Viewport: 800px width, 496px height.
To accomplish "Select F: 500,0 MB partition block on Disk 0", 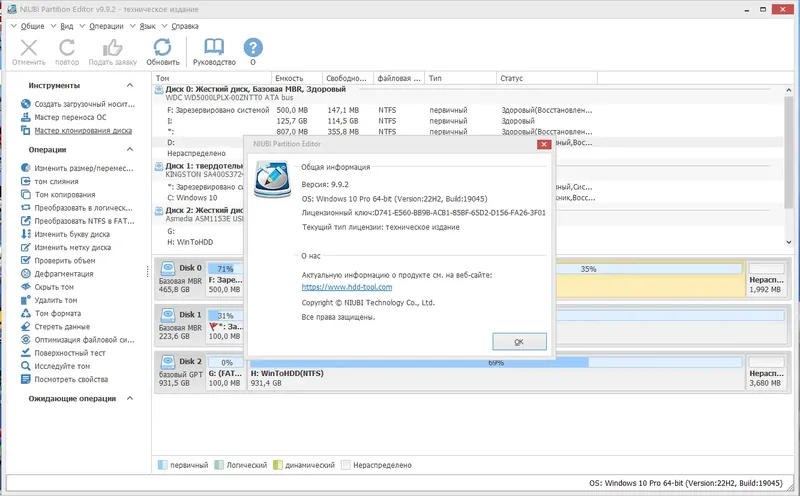I will click(x=226, y=279).
